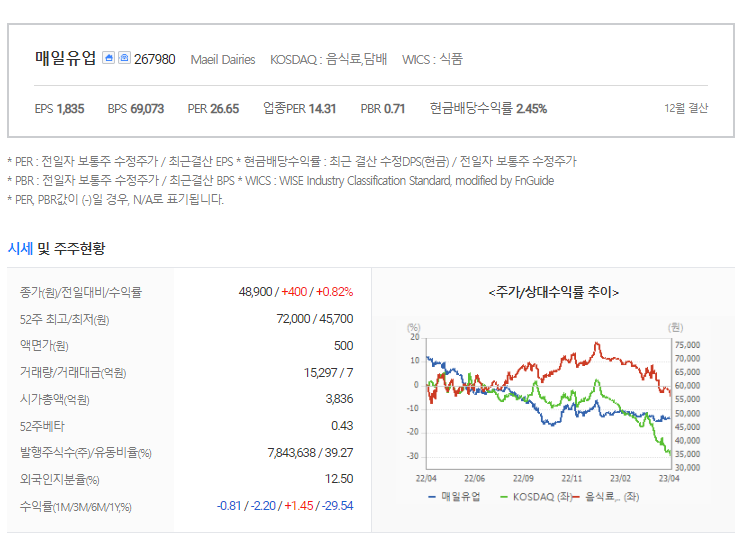Click the PER definition footnote line
The width and height of the screenshot is (750, 543).
pyautogui.click(x=292, y=162)
